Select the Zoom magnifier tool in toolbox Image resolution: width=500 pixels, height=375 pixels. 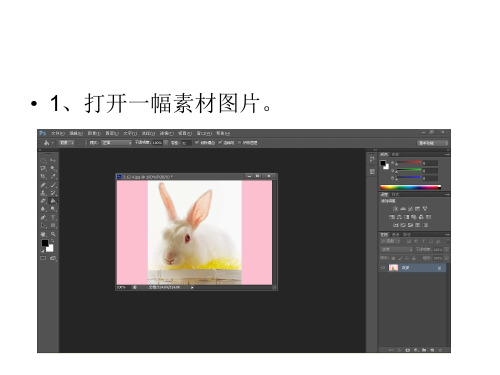53,234
